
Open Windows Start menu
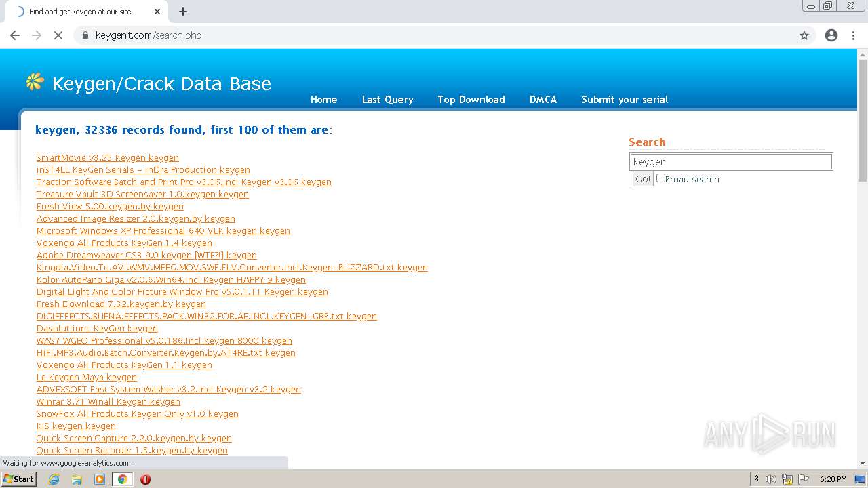tap(18, 479)
